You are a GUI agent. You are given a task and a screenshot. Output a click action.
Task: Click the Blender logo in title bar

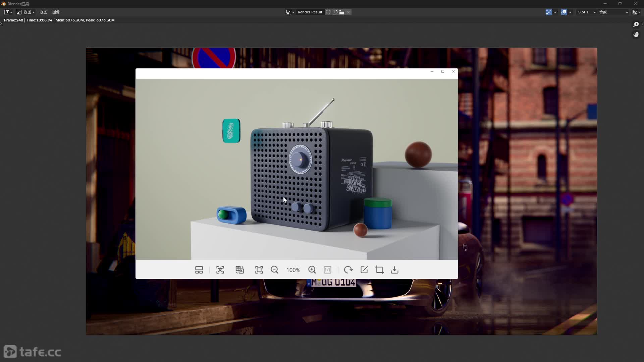pos(4,4)
